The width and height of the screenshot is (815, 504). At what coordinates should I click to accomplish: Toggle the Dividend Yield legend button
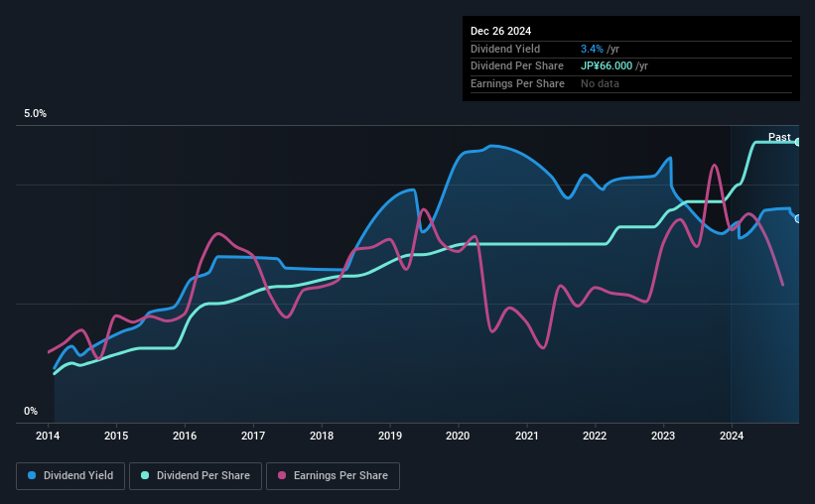pyautogui.click(x=70, y=475)
